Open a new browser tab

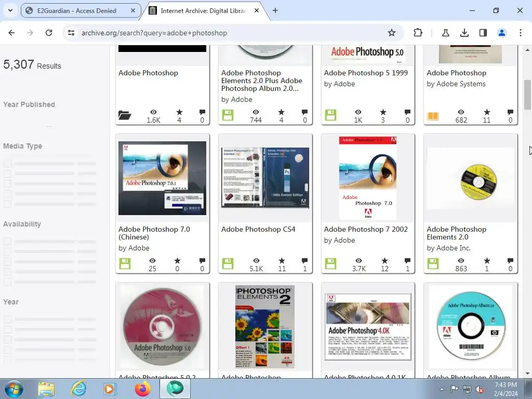pyautogui.click(x=275, y=10)
